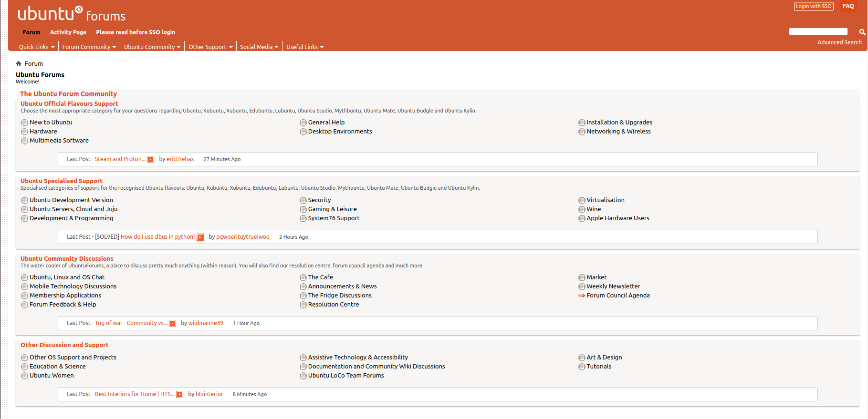
Task: Click the search magnifier icon
Action: click(x=862, y=32)
